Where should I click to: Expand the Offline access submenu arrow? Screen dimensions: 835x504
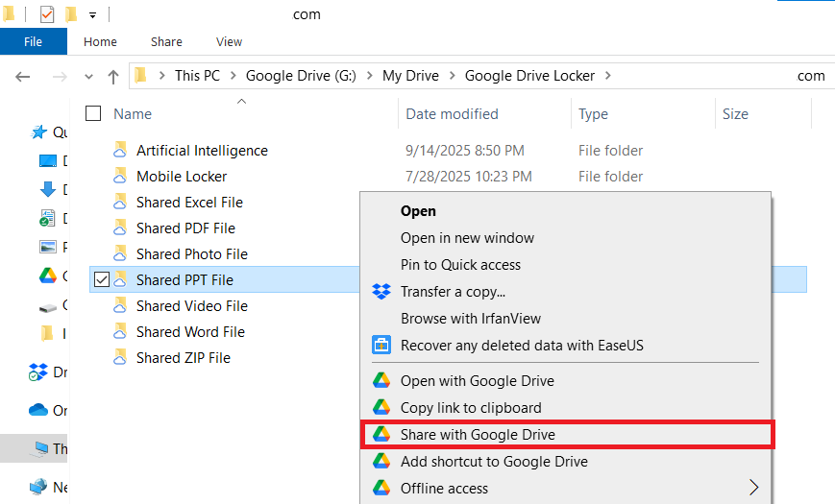click(x=754, y=488)
